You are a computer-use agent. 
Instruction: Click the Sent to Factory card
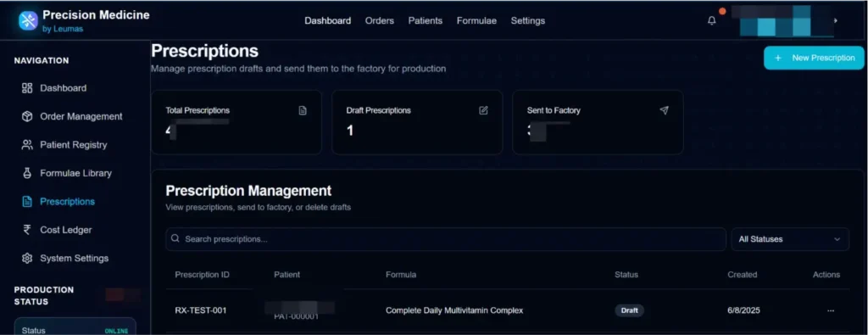click(x=598, y=122)
